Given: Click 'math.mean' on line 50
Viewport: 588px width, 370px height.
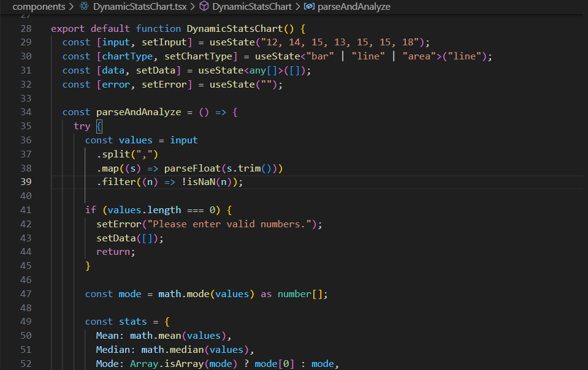Looking at the screenshot, I should [156, 336].
